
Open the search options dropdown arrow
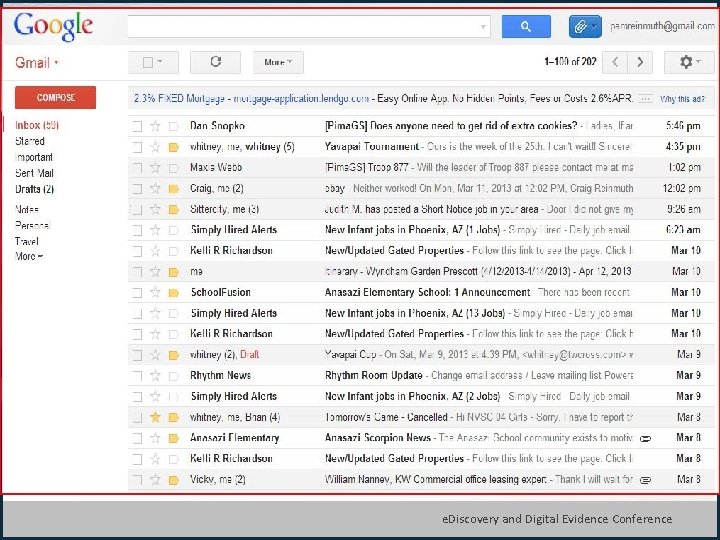pos(483,27)
